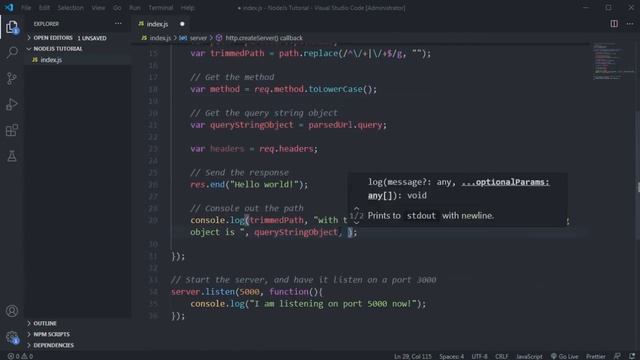Open the Testing flask icon
This screenshot has height=360, width=640.
(x=12, y=156)
